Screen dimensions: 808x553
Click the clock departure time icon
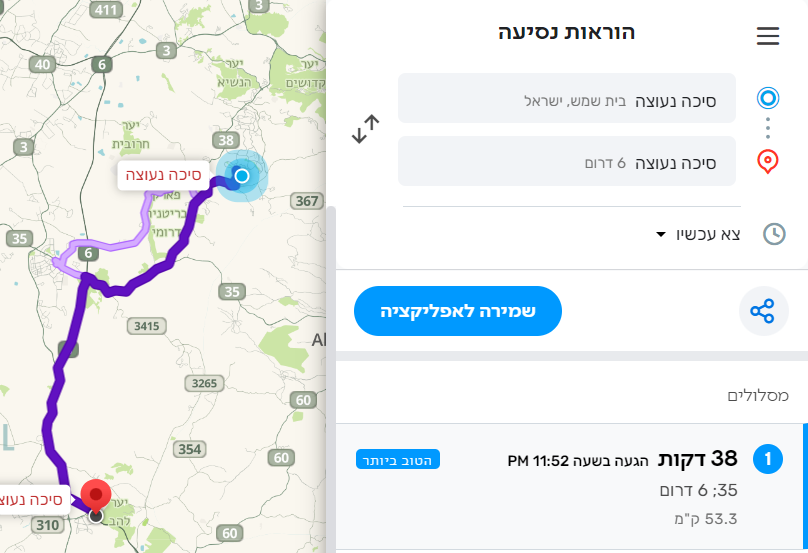774,234
